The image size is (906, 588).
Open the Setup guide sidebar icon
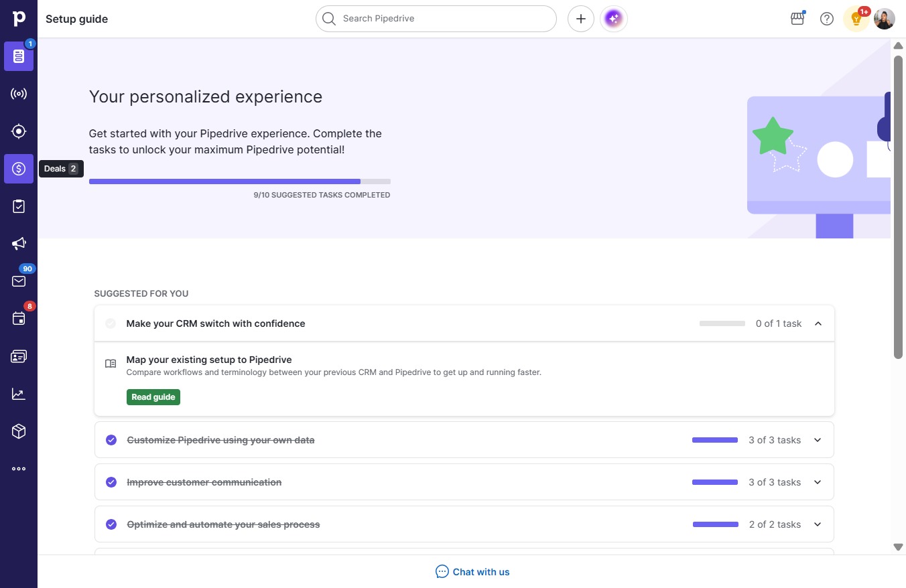coord(19,56)
